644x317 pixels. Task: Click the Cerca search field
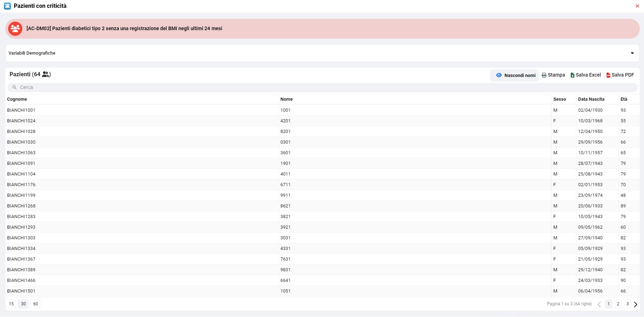pos(319,87)
